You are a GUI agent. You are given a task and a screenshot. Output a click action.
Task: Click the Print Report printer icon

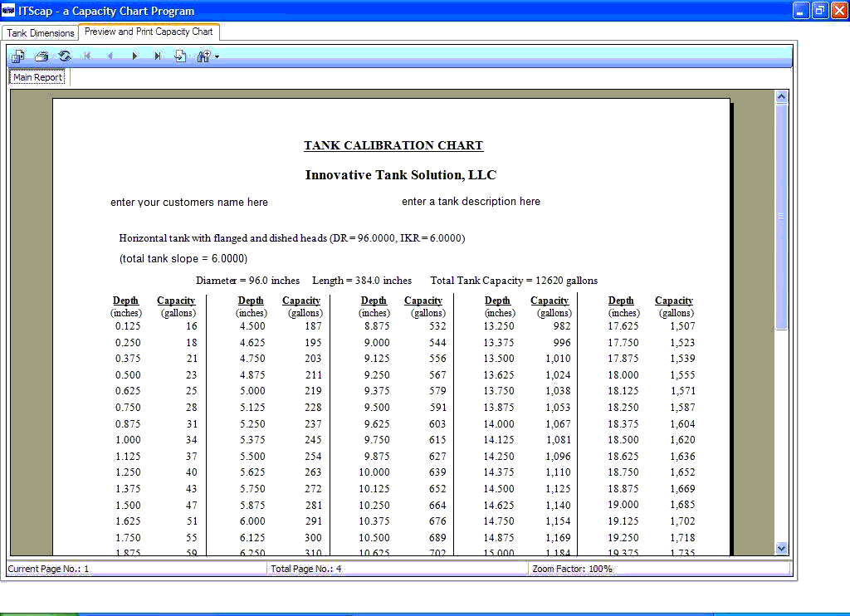click(x=42, y=56)
